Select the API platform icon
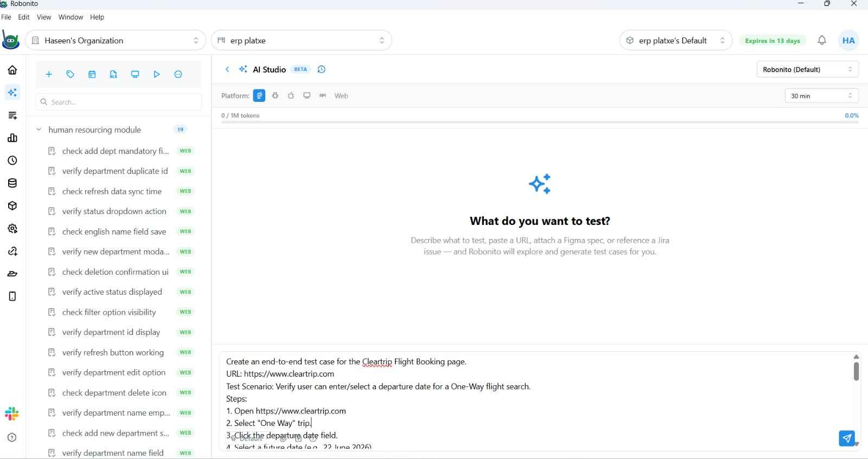This screenshot has width=868, height=459. coord(323,96)
